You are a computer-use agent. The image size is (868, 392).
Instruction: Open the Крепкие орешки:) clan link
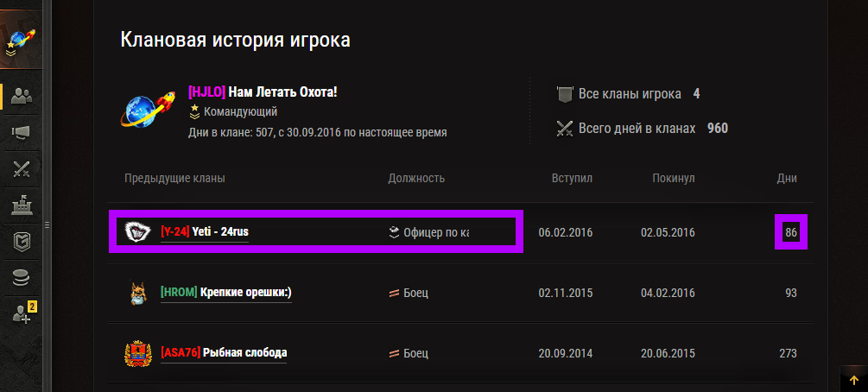pos(226,293)
